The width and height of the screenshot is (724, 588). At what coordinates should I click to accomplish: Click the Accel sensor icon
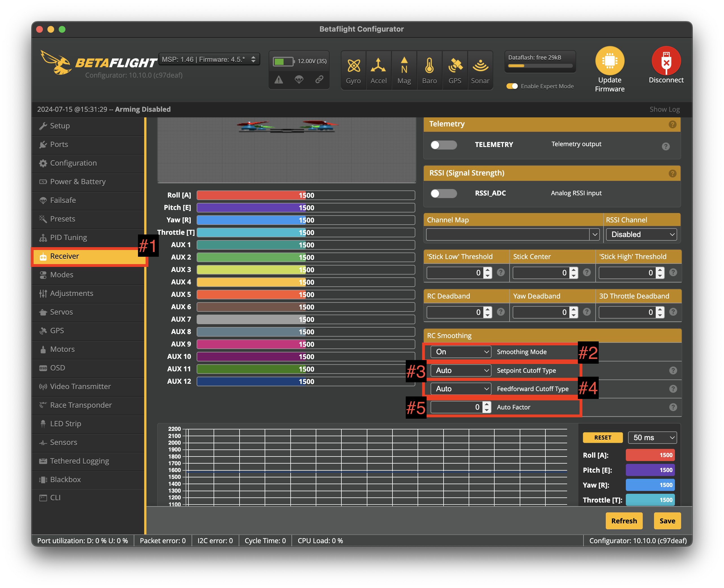pyautogui.click(x=378, y=65)
